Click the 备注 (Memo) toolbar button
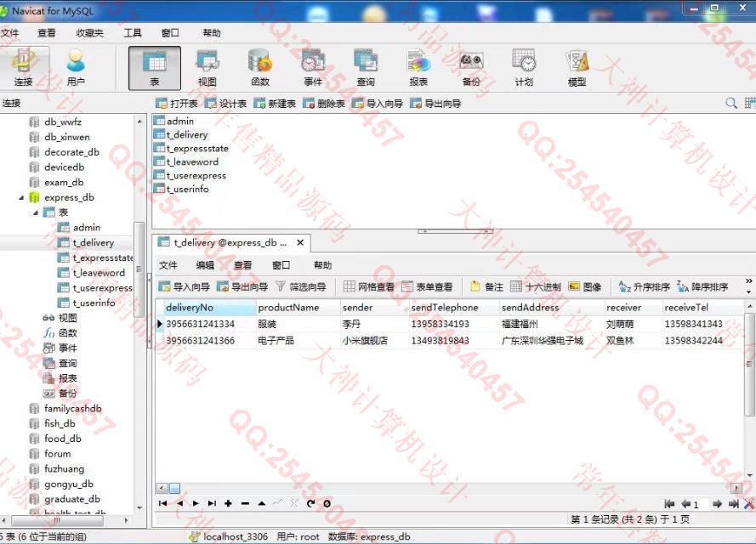Image resolution: width=756 pixels, height=544 pixels. [x=486, y=286]
